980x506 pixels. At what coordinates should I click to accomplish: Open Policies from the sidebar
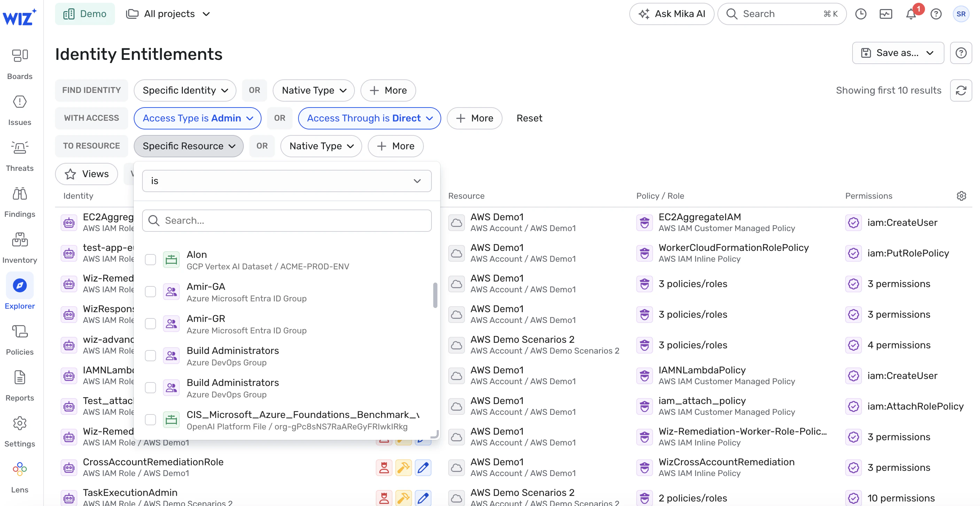20,340
